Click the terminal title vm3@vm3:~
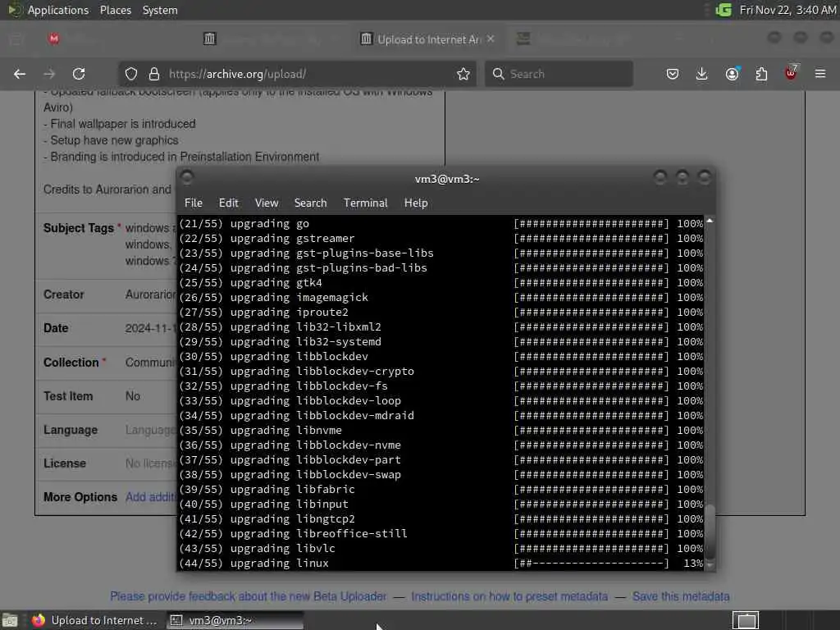 (x=447, y=179)
